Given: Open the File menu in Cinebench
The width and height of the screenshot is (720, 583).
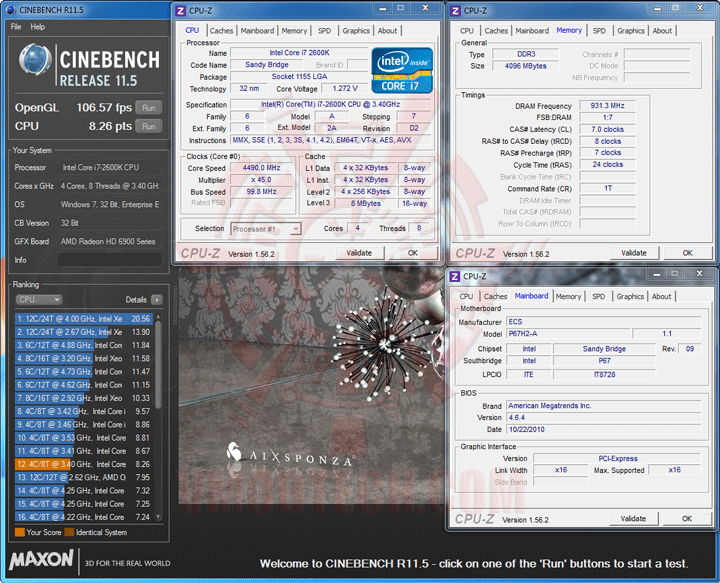Looking at the screenshot, I should tap(16, 27).
